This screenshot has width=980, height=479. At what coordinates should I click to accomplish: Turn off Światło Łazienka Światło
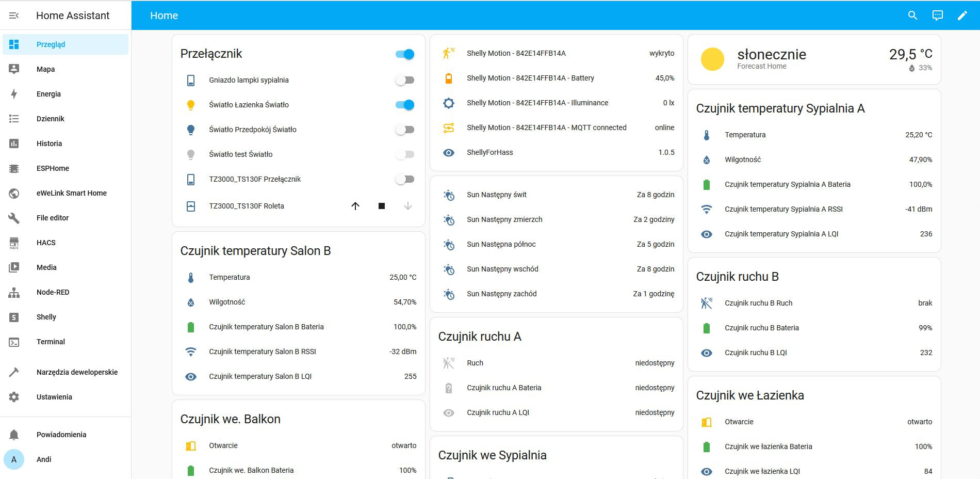click(405, 104)
